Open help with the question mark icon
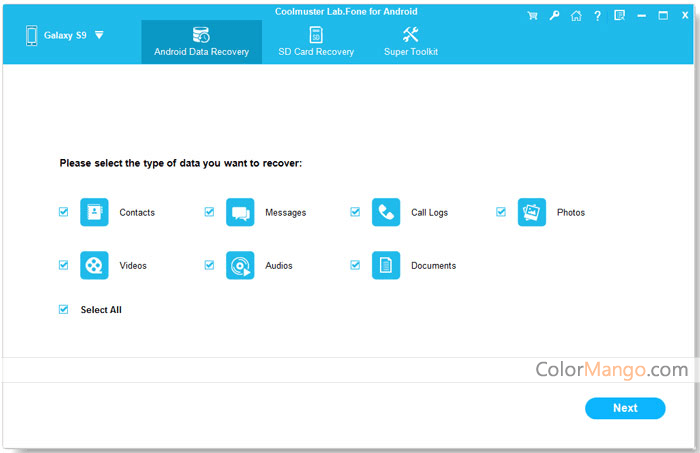The image size is (700, 453). (x=598, y=16)
